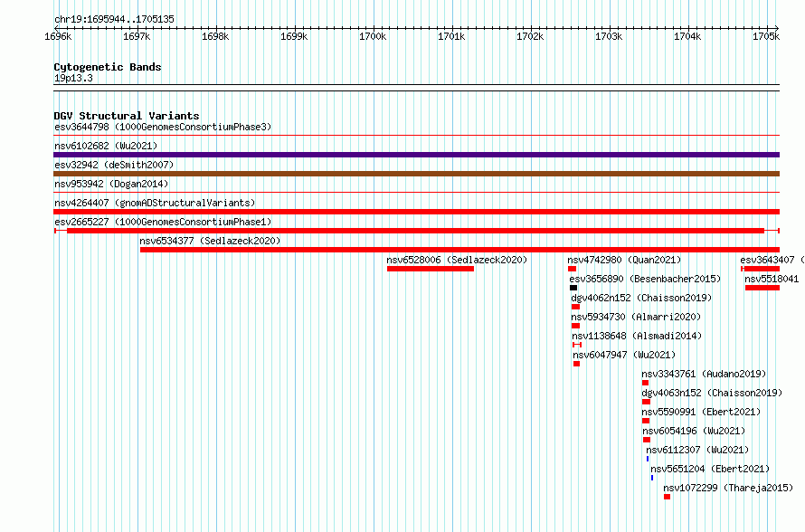
Task: Click the nsv5651204 (Ebert2021) label
Action: (x=710, y=469)
